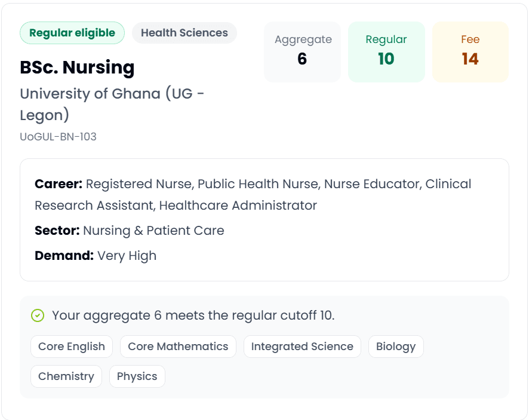Select the Chemistry subject chip
This screenshot has width=529, height=420.
(66, 376)
